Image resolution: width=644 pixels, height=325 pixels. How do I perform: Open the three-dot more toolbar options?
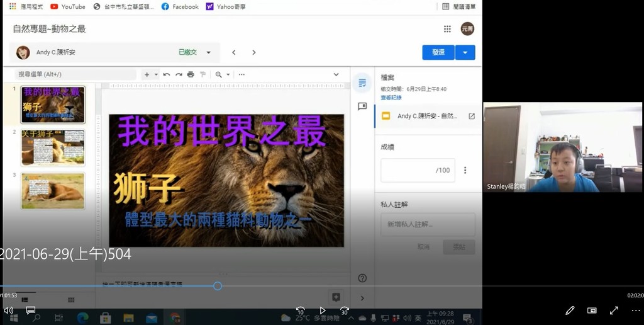click(x=241, y=74)
